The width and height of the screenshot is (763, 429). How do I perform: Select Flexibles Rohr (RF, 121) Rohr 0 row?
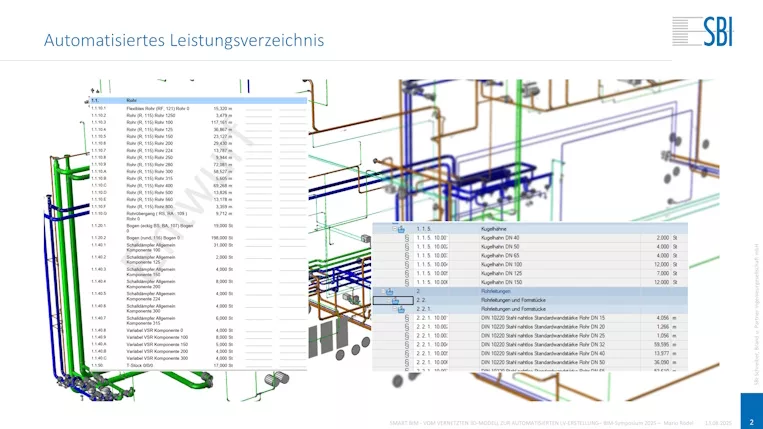[199, 108]
